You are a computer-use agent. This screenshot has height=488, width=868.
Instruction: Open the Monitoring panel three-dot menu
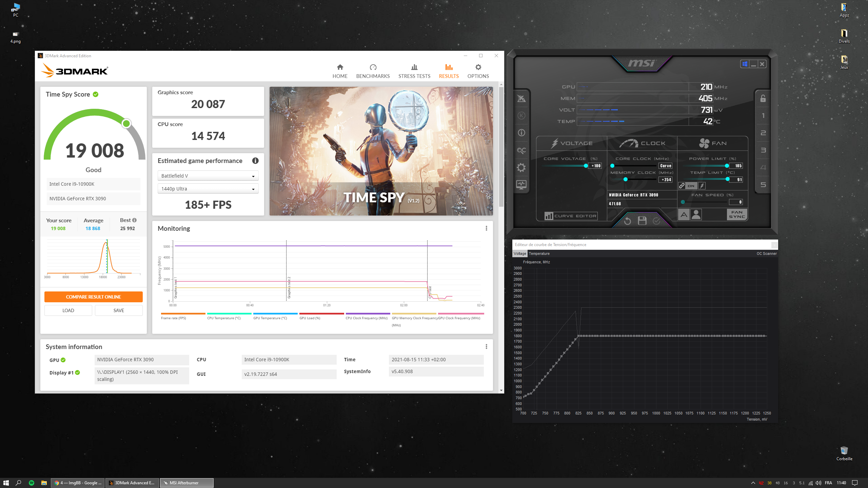pyautogui.click(x=486, y=228)
